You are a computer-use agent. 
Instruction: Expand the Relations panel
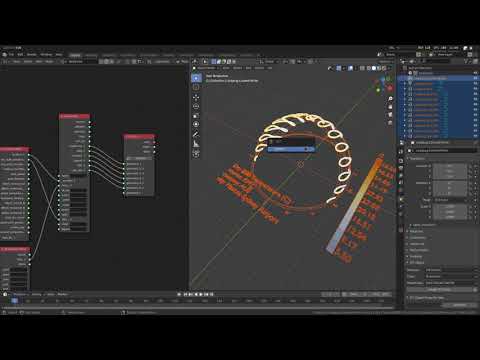coord(416,231)
